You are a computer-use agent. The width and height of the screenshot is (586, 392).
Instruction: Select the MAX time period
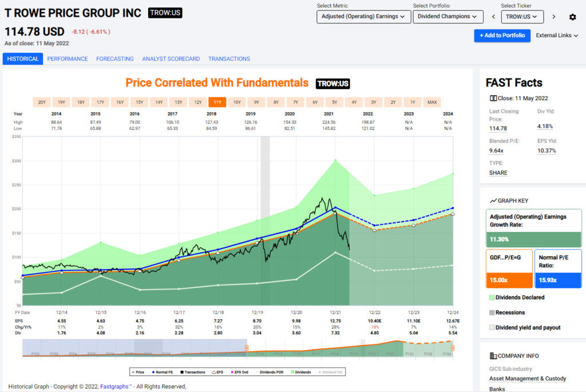432,102
